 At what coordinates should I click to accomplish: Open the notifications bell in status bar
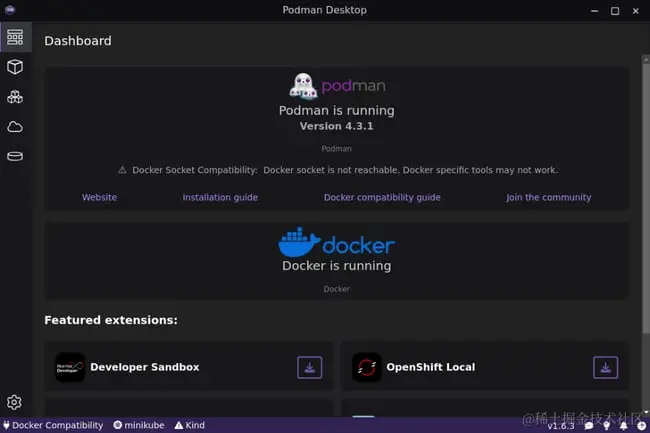pyautogui.click(x=623, y=426)
